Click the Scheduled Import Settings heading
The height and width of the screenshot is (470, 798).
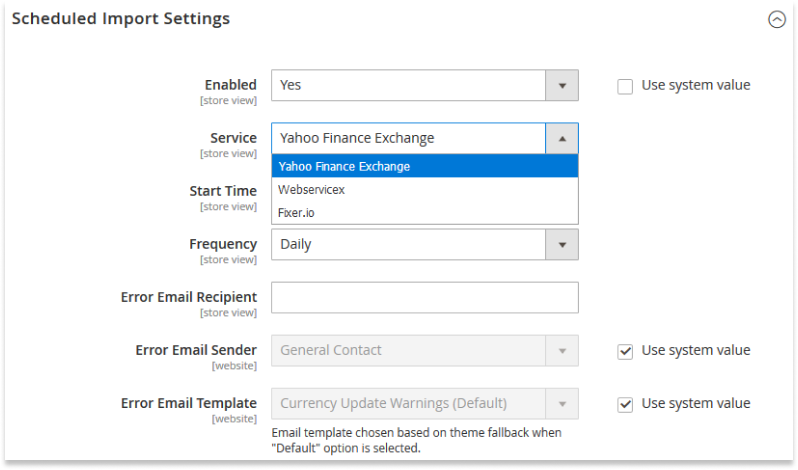[121, 19]
